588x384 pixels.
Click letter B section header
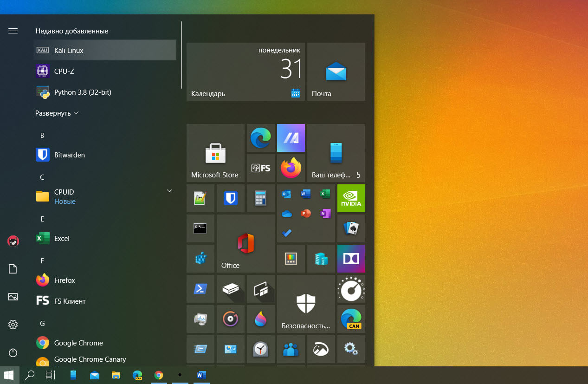(42, 136)
